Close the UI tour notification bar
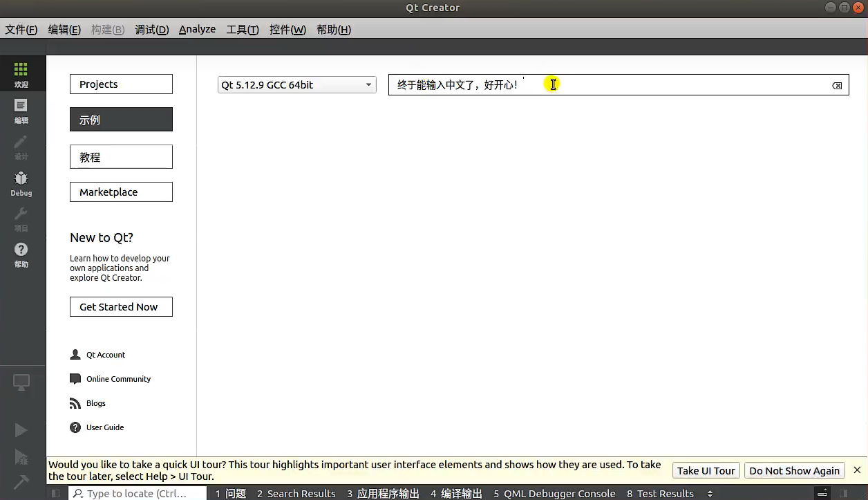868x500 pixels. (x=857, y=470)
